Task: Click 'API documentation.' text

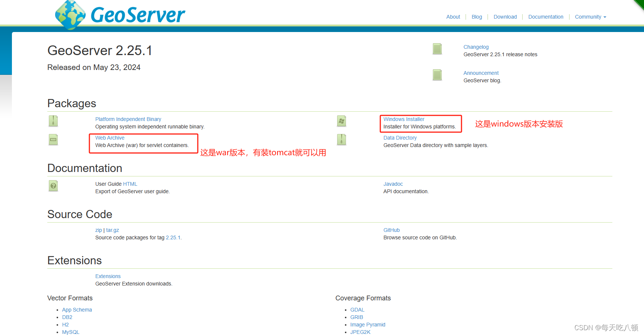Action: pos(406,191)
